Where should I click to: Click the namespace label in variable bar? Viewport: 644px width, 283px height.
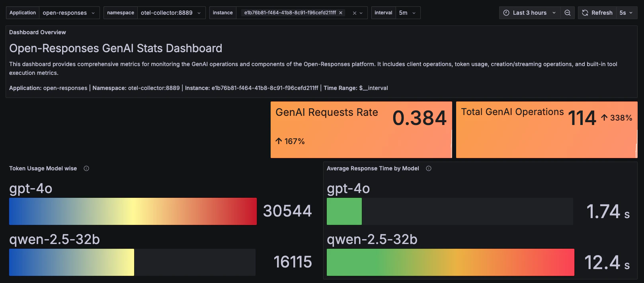[121, 13]
